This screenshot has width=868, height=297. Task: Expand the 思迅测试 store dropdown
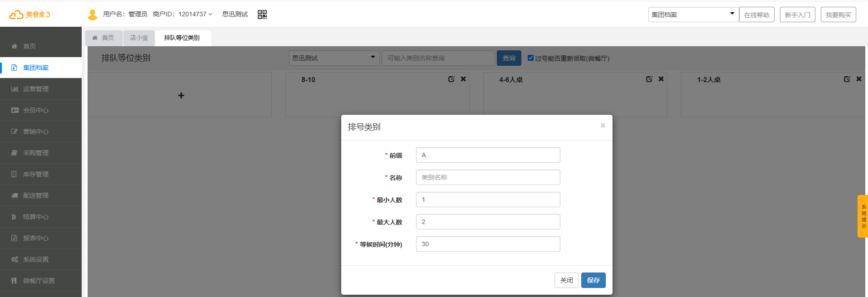(x=334, y=58)
